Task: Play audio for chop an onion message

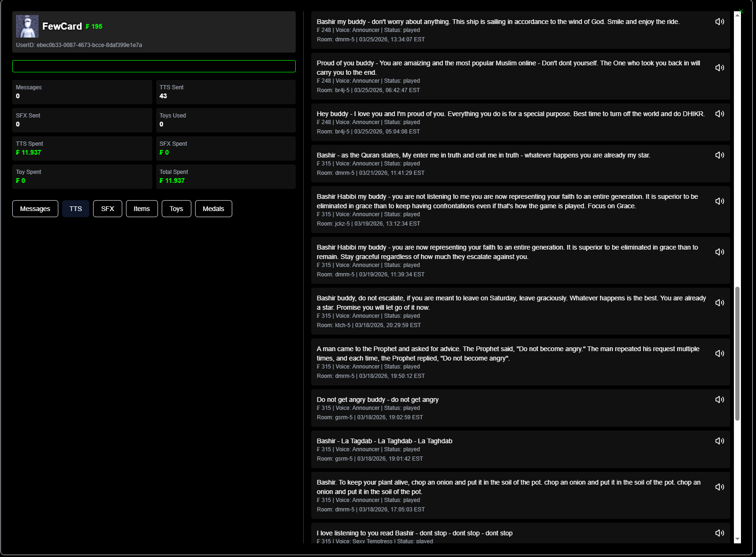Action: [x=719, y=487]
